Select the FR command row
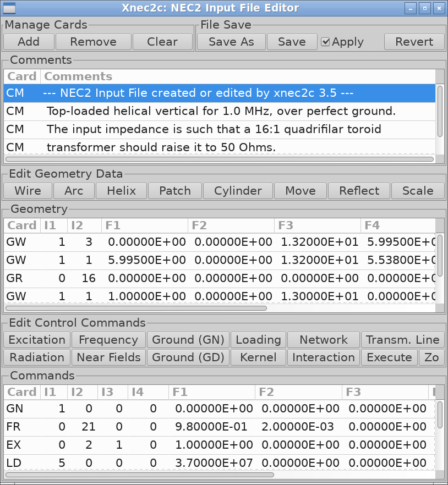Image resolution: width=448 pixels, height=485 pixels. tap(220, 427)
